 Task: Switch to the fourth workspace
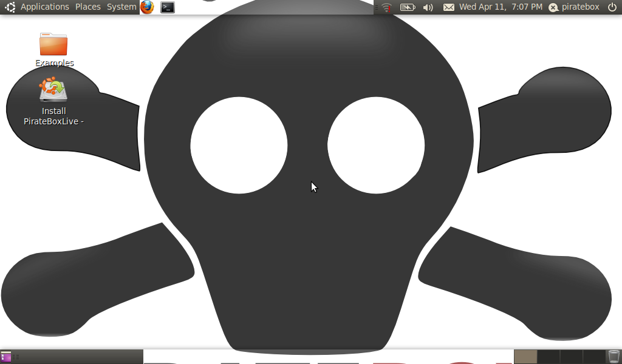[593, 357]
